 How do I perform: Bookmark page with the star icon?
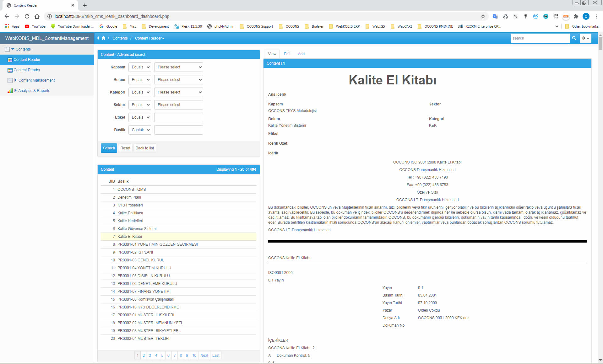483,16
